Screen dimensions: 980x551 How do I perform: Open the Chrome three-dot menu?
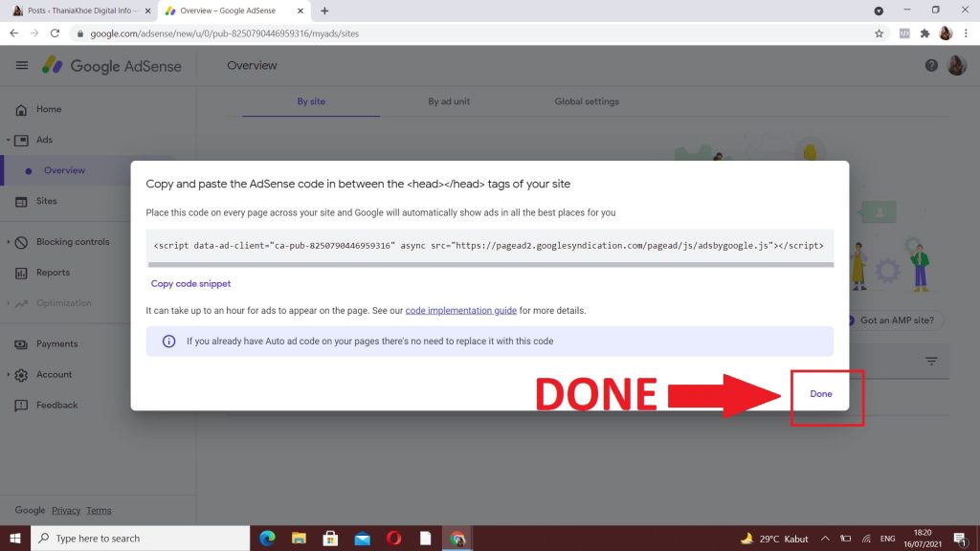click(967, 33)
